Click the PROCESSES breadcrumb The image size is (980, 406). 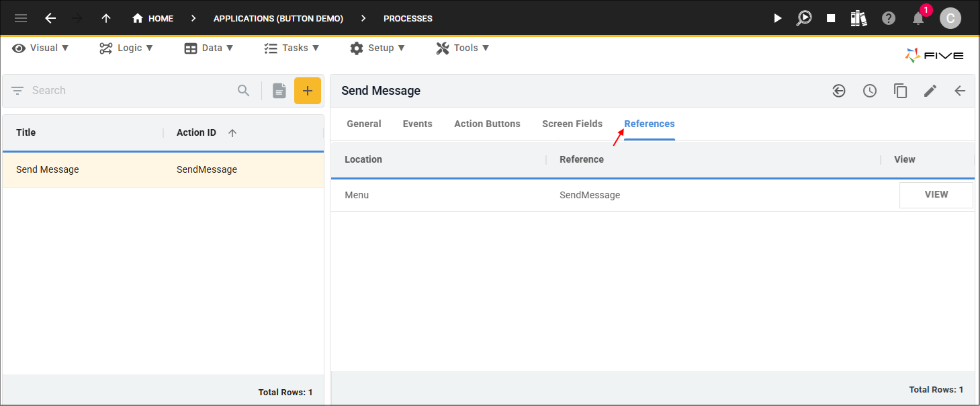[408, 18]
